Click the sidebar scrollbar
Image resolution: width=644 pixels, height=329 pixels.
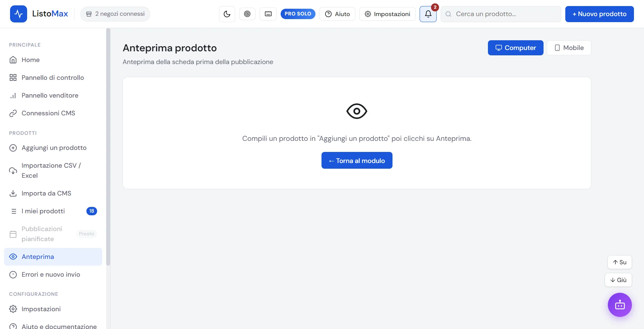point(108,147)
